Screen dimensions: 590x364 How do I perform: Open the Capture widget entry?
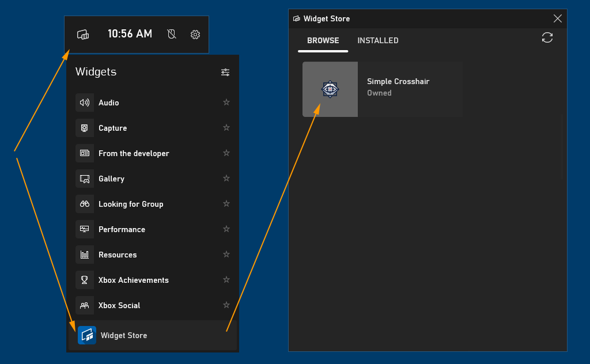(152, 128)
